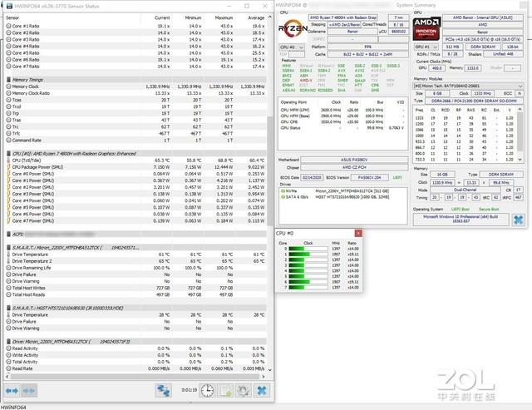Screen dimensions: 532x410
Task: Click the horizontal scrollbar right arrow
Action: [x=263, y=377]
